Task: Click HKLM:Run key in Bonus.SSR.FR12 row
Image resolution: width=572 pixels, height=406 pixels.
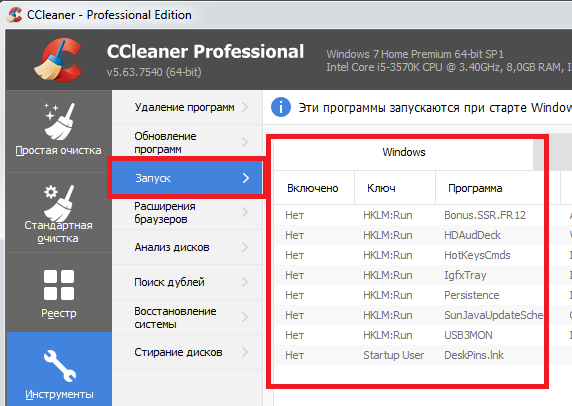Action: (387, 215)
